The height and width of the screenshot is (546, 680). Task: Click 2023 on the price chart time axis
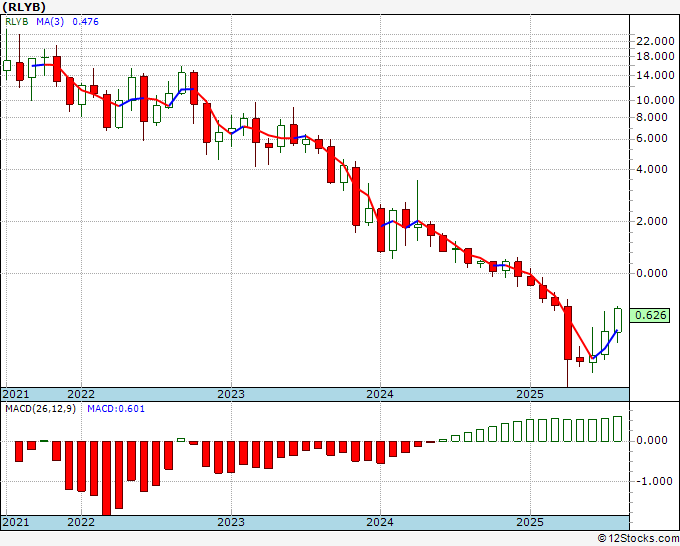click(x=231, y=394)
